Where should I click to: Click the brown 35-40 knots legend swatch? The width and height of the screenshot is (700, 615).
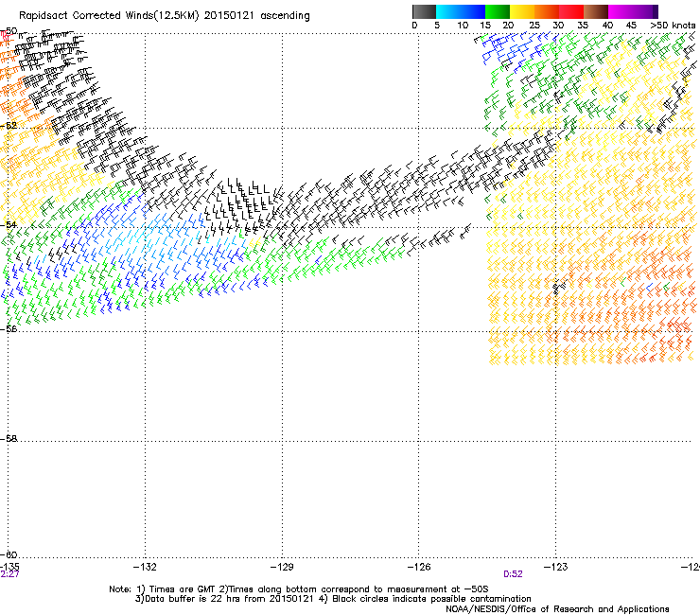coord(596,11)
